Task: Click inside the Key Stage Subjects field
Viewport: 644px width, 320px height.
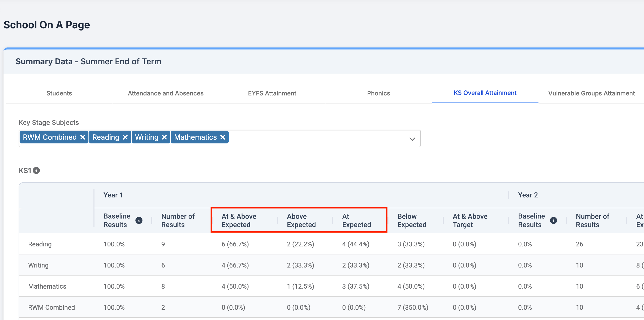Action: click(x=314, y=138)
